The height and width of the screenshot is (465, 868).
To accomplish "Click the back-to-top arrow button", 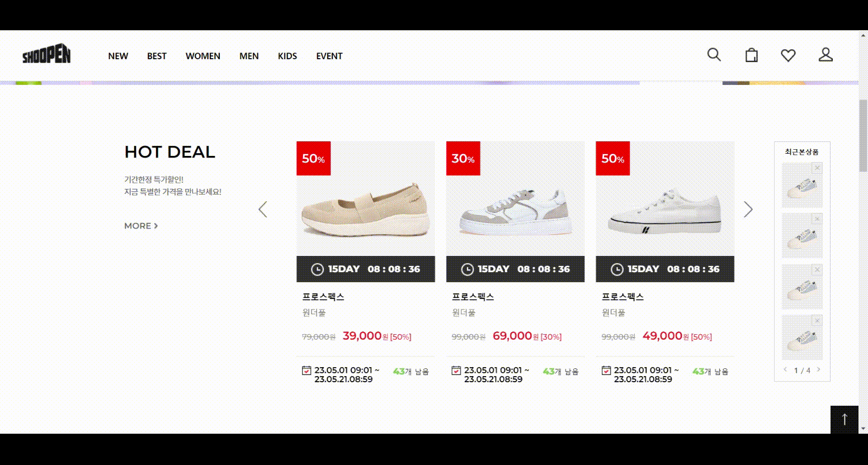I will point(845,419).
